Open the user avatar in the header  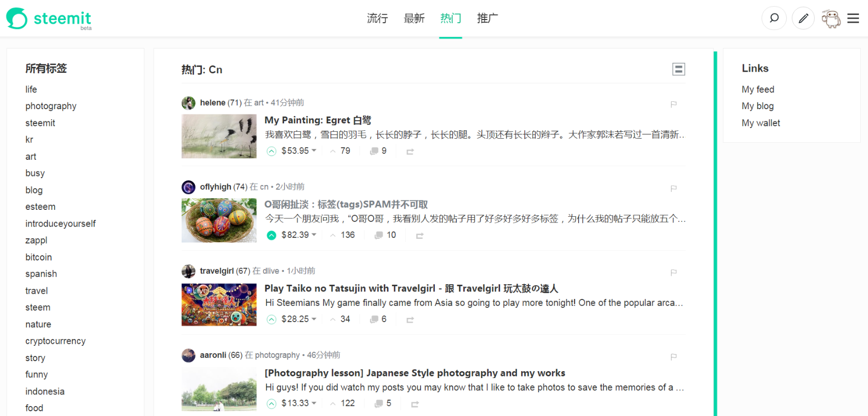831,18
